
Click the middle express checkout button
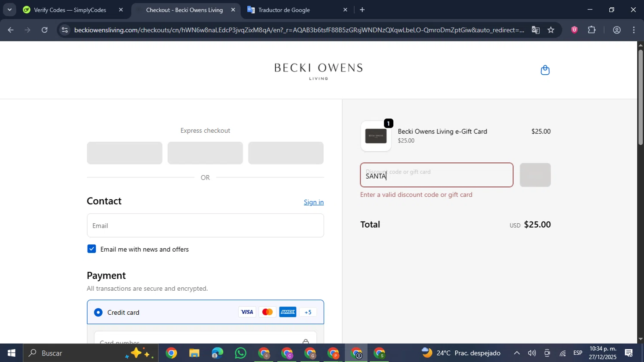(205, 153)
